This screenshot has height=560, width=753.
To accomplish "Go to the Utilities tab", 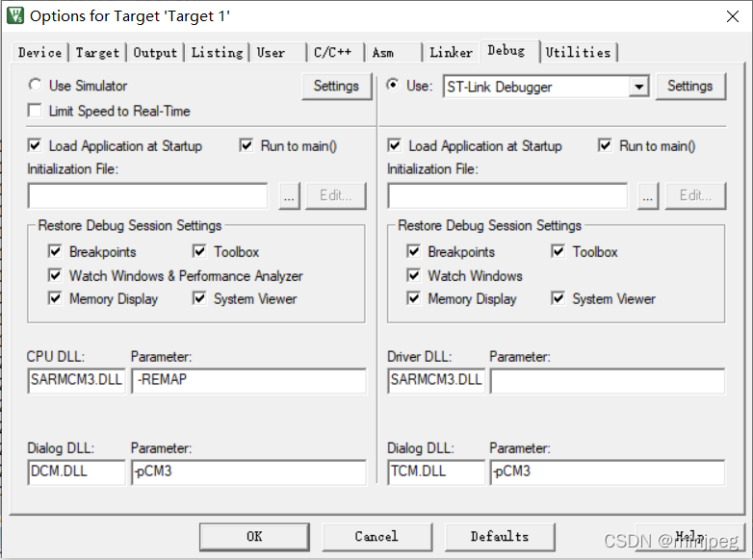I will point(578,52).
